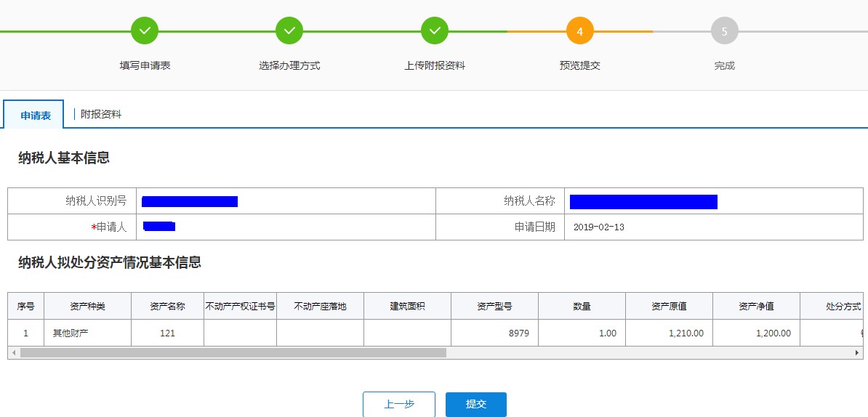The width and height of the screenshot is (868, 417).
Task: Click the checkmark icon above 上传附报资料
Action: coord(435,31)
